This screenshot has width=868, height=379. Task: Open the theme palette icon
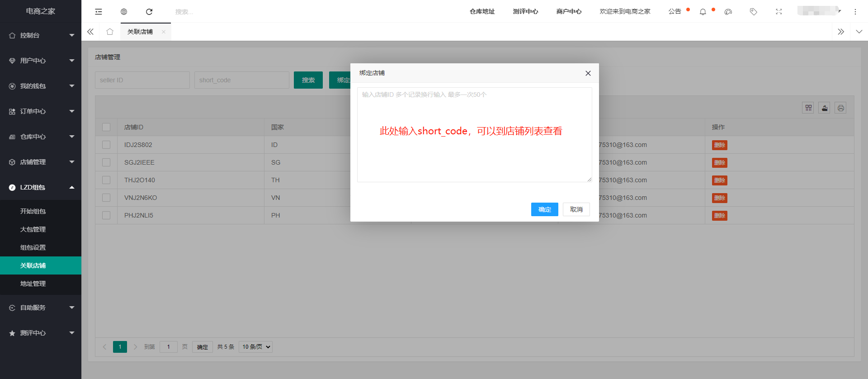728,12
